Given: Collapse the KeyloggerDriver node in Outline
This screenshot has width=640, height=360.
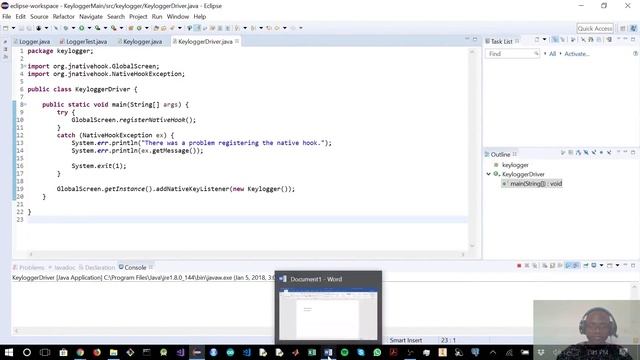Looking at the screenshot, I should click(489, 174).
